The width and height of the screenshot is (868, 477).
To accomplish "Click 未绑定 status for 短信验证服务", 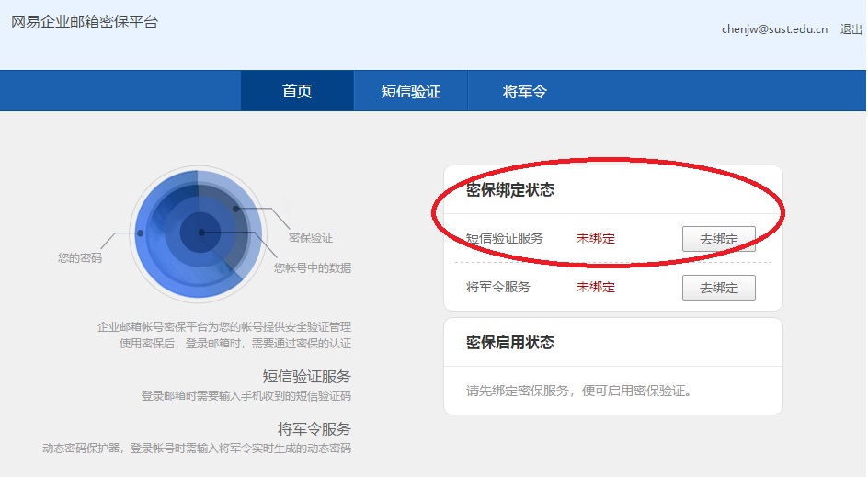I will coord(596,239).
